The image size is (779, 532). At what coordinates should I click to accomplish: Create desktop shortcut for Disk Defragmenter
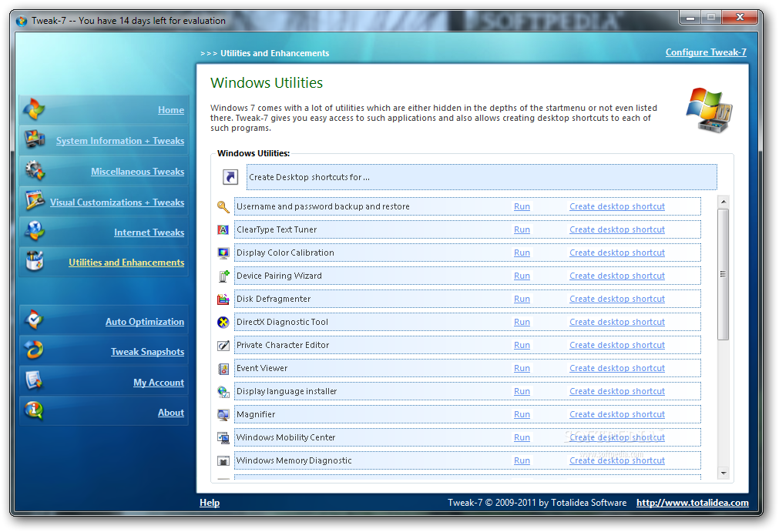616,299
